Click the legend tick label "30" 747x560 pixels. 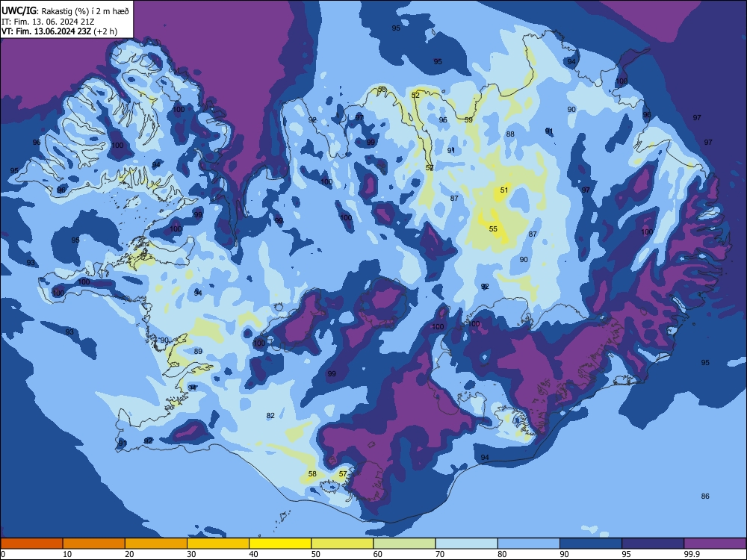point(191,554)
